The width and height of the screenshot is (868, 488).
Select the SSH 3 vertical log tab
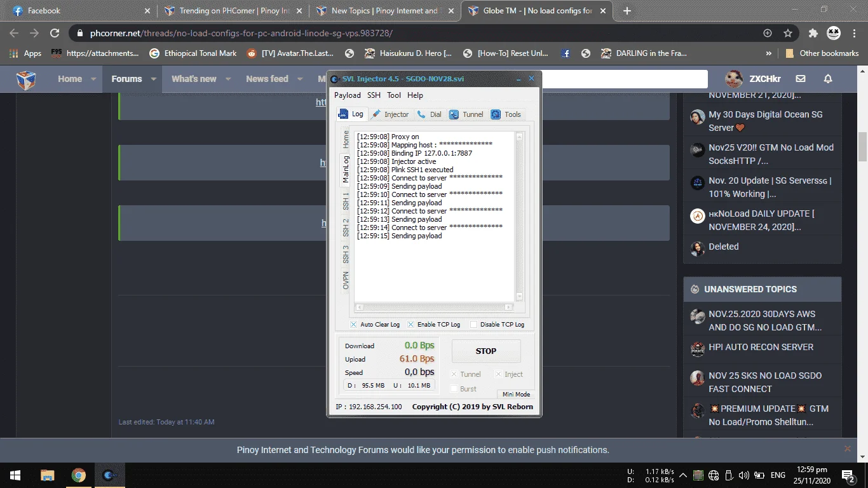[346, 254]
